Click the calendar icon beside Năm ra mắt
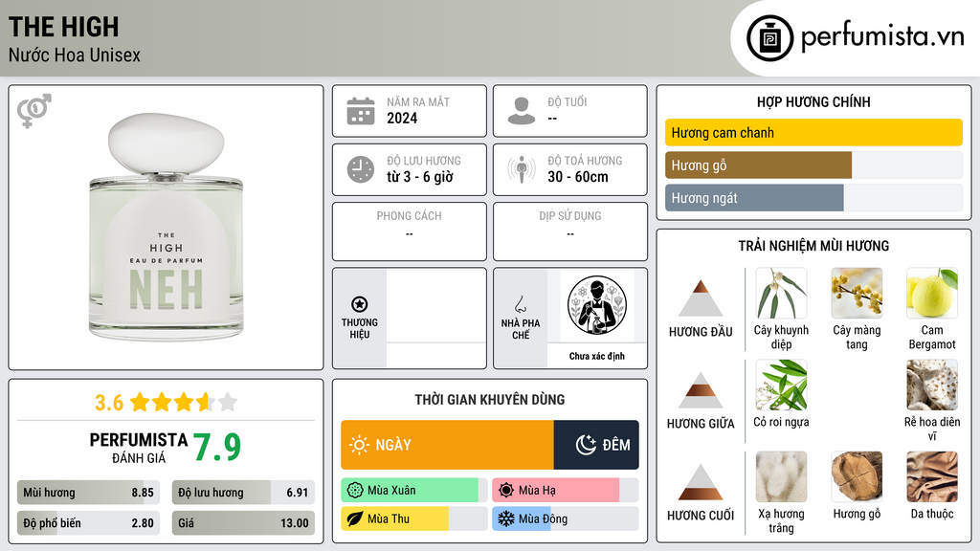 pyautogui.click(x=361, y=111)
